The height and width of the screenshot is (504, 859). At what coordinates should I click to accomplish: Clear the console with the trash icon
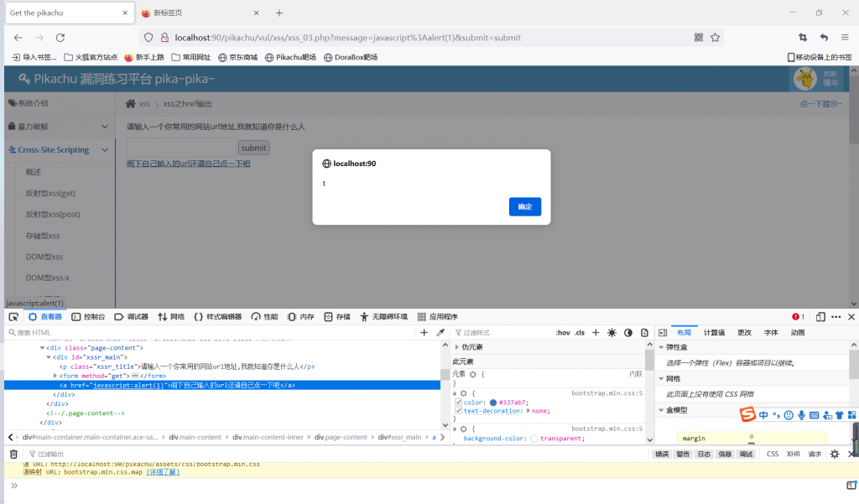(x=13, y=454)
